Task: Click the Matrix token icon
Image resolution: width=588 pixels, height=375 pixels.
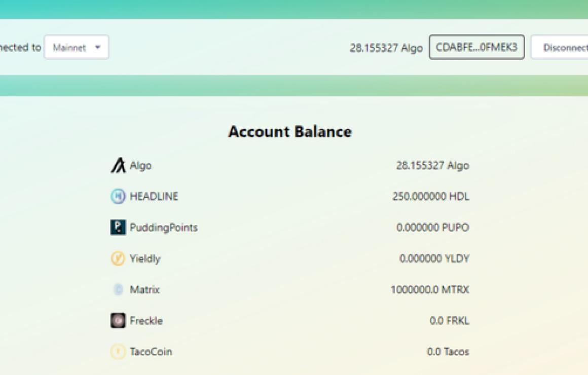Action: [118, 289]
